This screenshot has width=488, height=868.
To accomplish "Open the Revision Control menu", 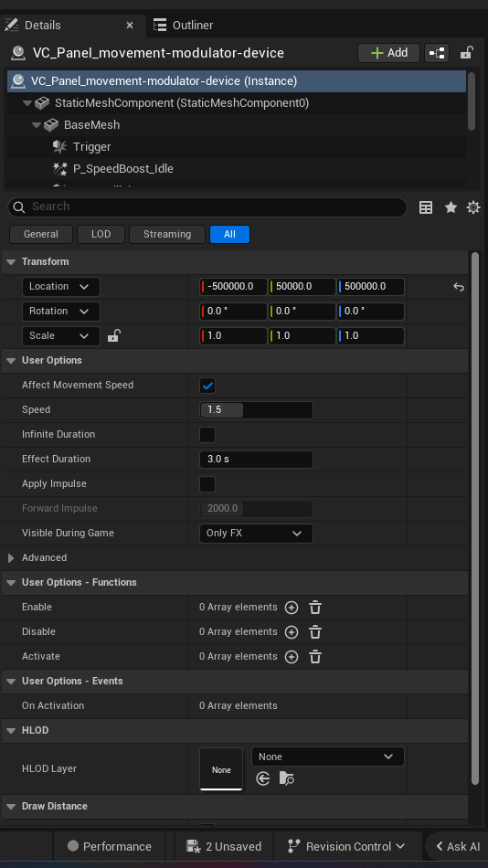I will pos(346,846).
